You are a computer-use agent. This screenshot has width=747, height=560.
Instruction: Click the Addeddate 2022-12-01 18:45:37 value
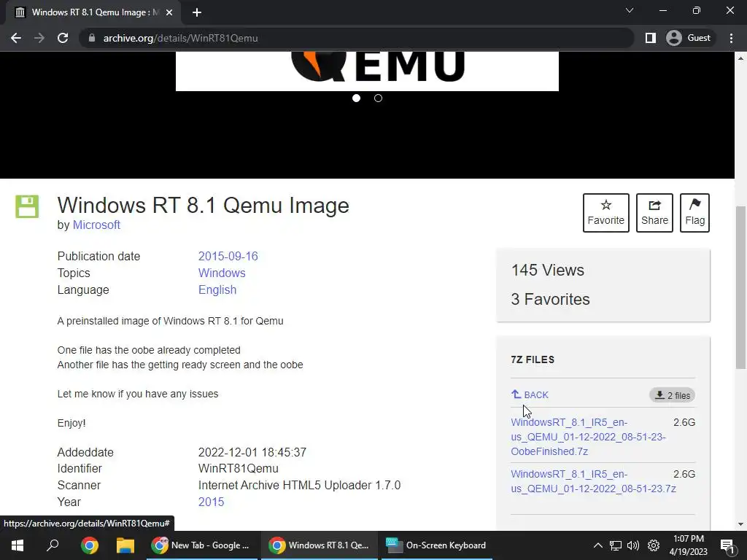tap(252, 452)
